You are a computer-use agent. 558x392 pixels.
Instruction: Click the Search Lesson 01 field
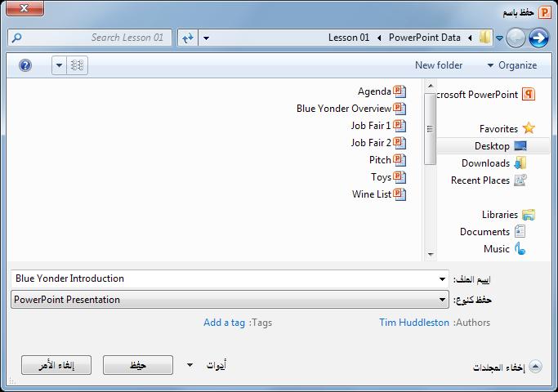point(90,38)
